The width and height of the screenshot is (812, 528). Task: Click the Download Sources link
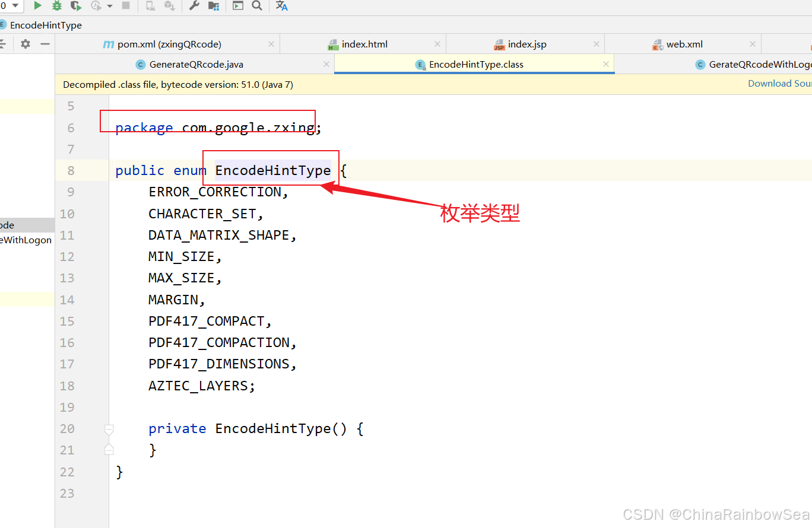tap(779, 84)
